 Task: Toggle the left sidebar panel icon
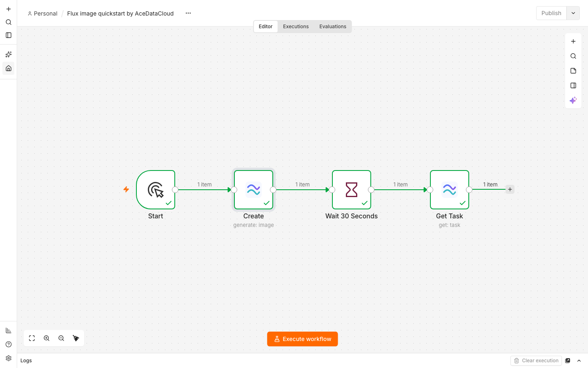pos(9,35)
